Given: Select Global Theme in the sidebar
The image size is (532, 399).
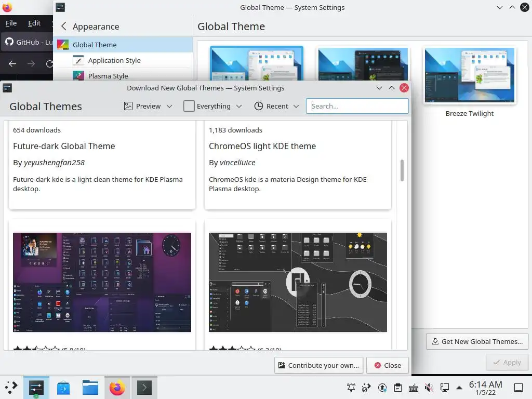Looking at the screenshot, I should coord(123,45).
